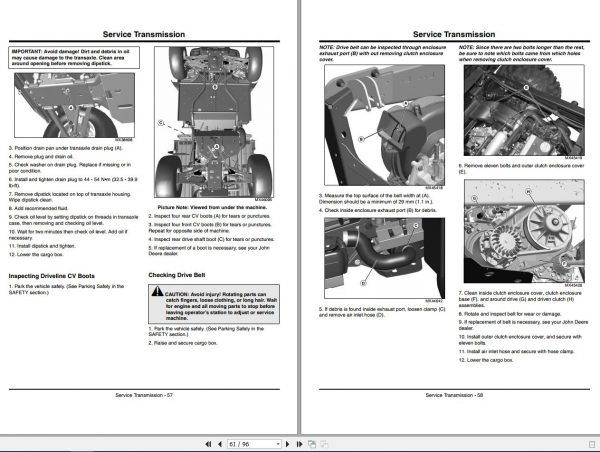This screenshot has height=452, width=600.
Task: Click the NOTE about two longer bolts
Action: [x=522, y=53]
